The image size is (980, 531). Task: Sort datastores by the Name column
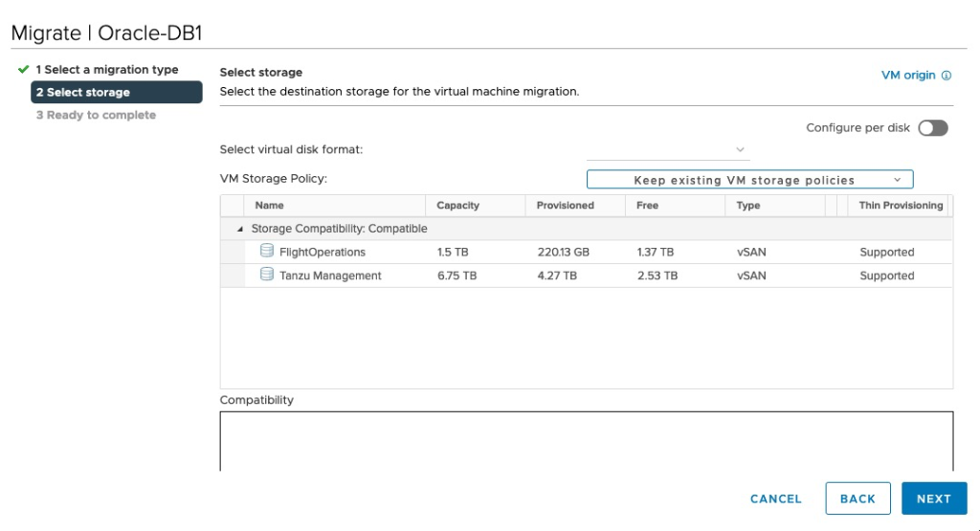click(270, 206)
